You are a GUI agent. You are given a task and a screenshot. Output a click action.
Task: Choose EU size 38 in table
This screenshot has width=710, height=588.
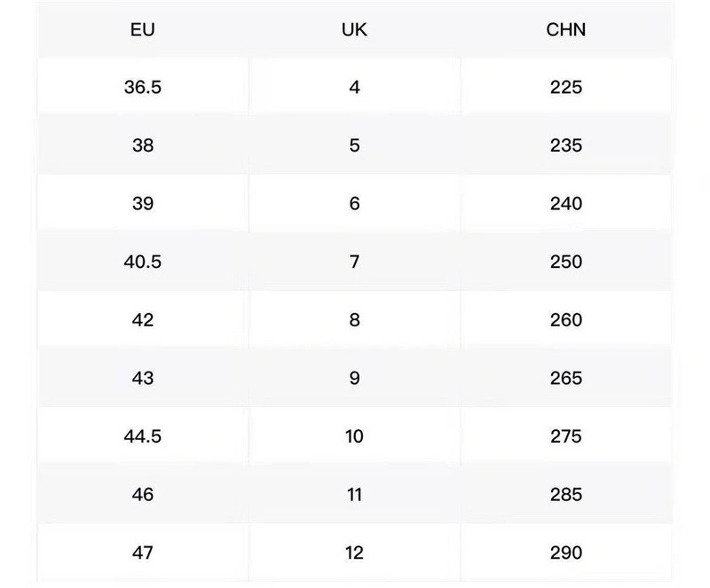pyautogui.click(x=143, y=145)
